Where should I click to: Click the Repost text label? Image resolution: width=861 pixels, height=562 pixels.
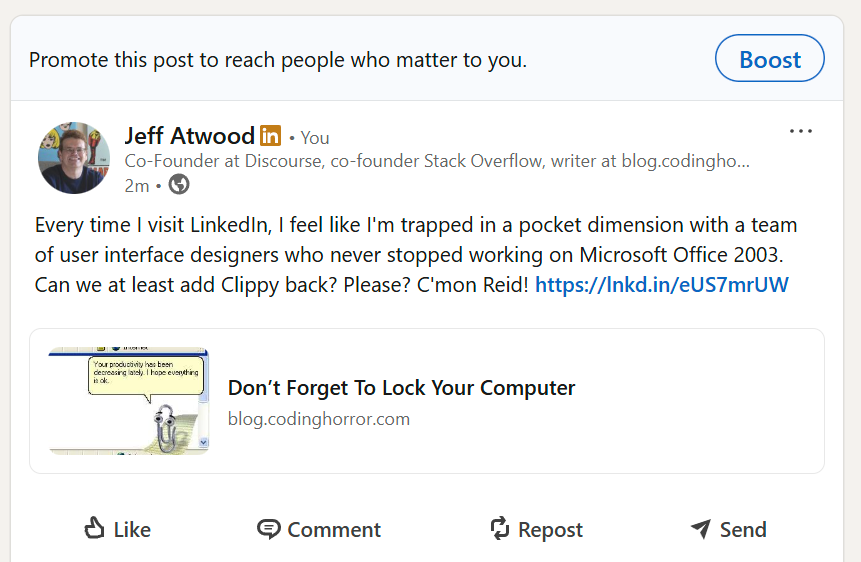click(550, 530)
